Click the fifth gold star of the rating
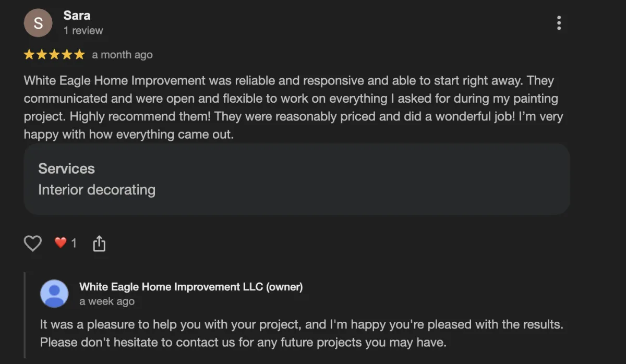 click(79, 55)
